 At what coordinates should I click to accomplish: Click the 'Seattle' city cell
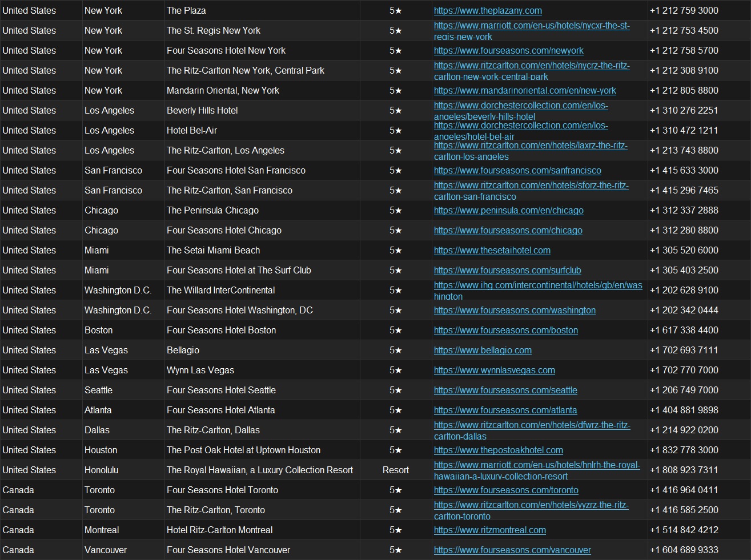(123, 390)
